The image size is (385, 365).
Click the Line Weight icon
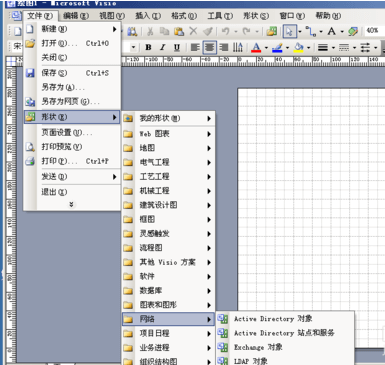click(323, 47)
